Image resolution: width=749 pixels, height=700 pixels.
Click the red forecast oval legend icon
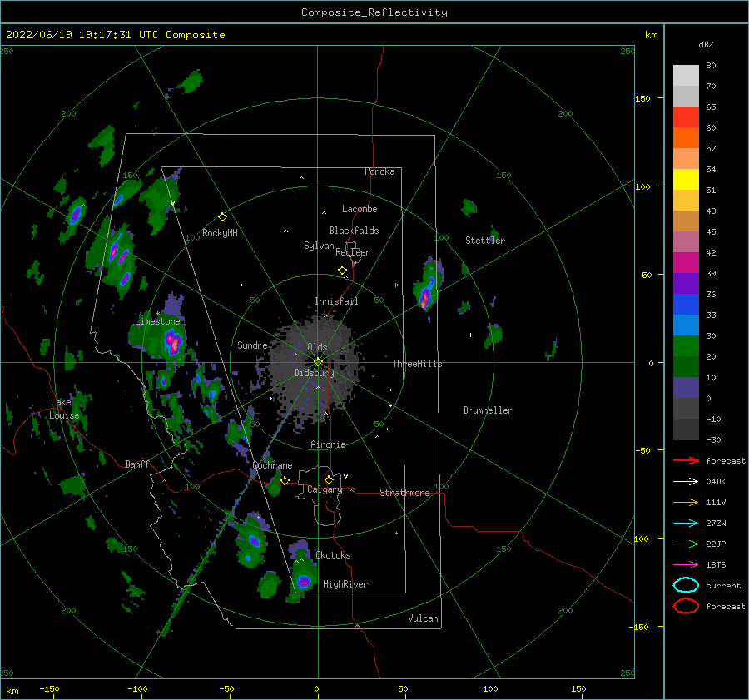coord(686,606)
